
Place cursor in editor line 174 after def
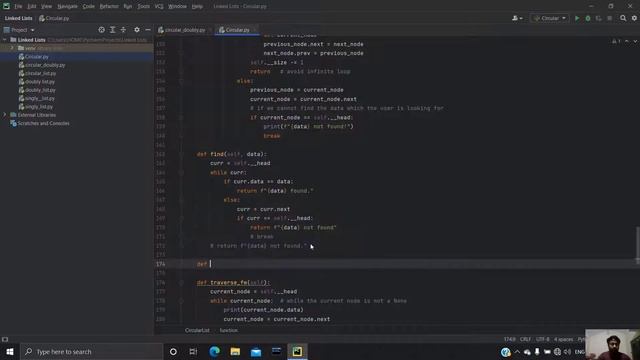coord(211,264)
